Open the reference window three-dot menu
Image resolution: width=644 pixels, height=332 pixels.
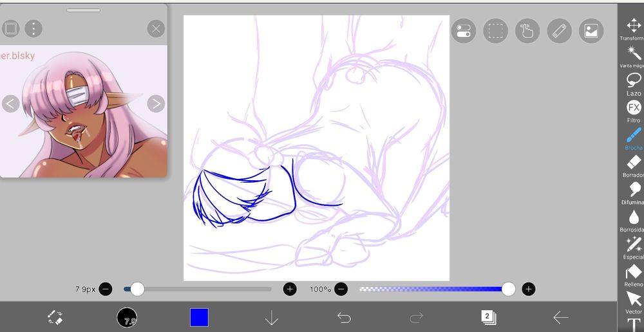[33, 28]
